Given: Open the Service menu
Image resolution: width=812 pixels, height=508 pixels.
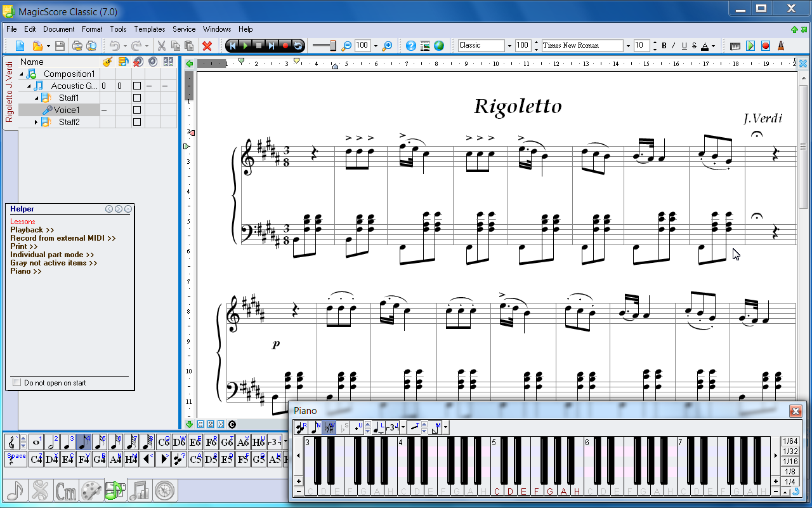Looking at the screenshot, I should (184, 29).
